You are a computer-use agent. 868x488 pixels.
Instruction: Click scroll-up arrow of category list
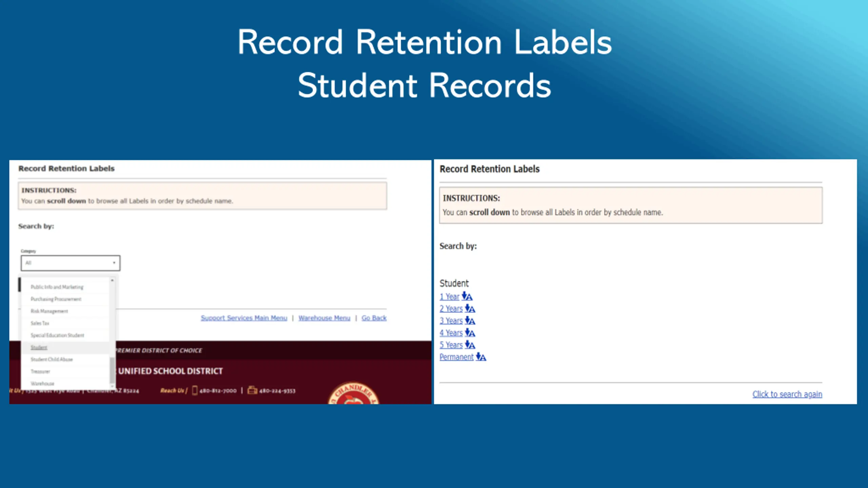pyautogui.click(x=112, y=281)
